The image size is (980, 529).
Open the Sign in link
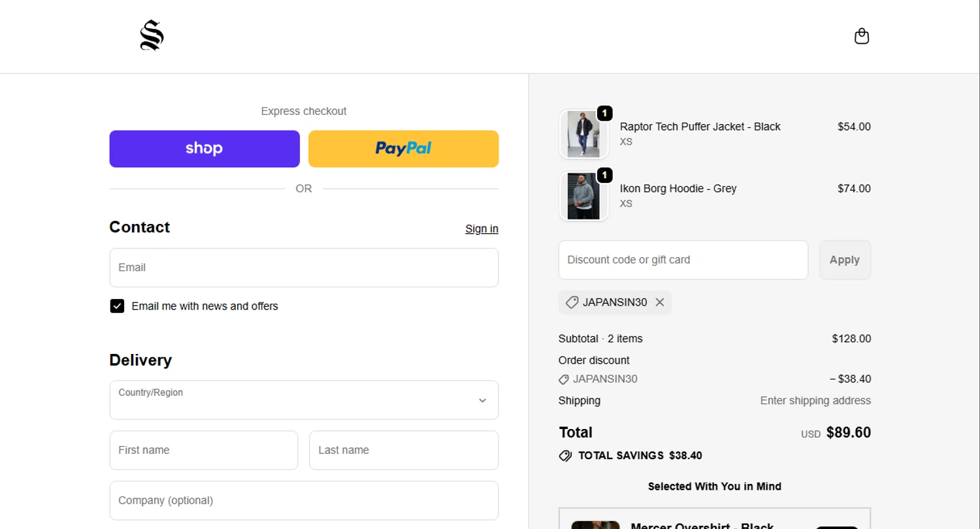pyautogui.click(x=482, y=229)
